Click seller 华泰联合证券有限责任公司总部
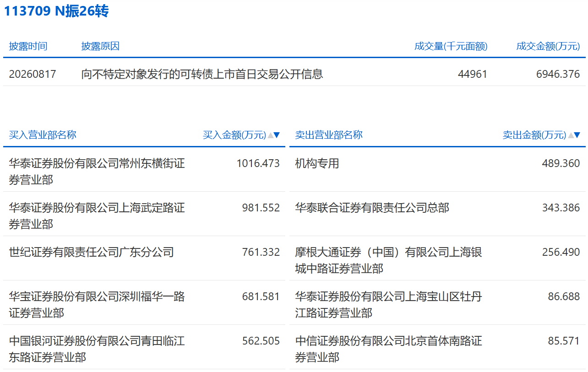The image size is (588, 372). click(372, 208)
